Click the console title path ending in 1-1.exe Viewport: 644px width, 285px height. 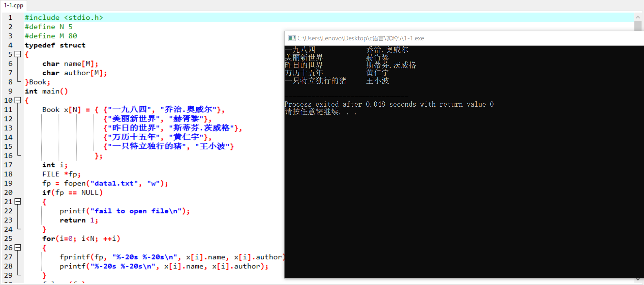click(360, 38)
